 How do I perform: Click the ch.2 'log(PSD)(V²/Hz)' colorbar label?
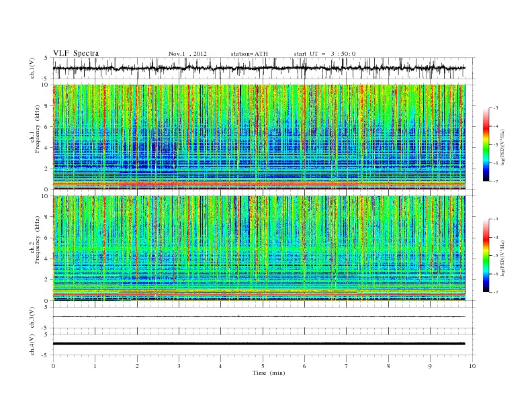coord(502,258)
